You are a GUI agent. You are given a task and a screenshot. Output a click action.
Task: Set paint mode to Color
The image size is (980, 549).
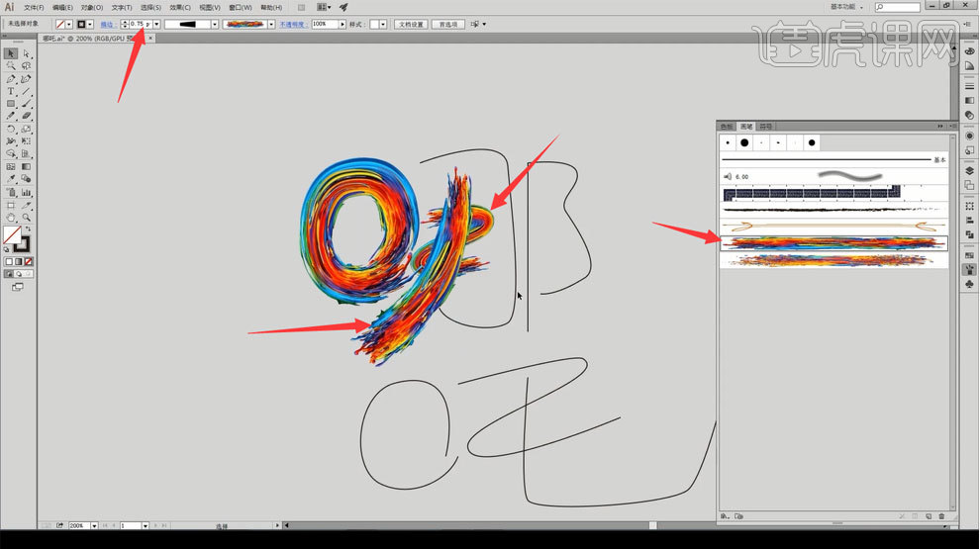[9, 262]
